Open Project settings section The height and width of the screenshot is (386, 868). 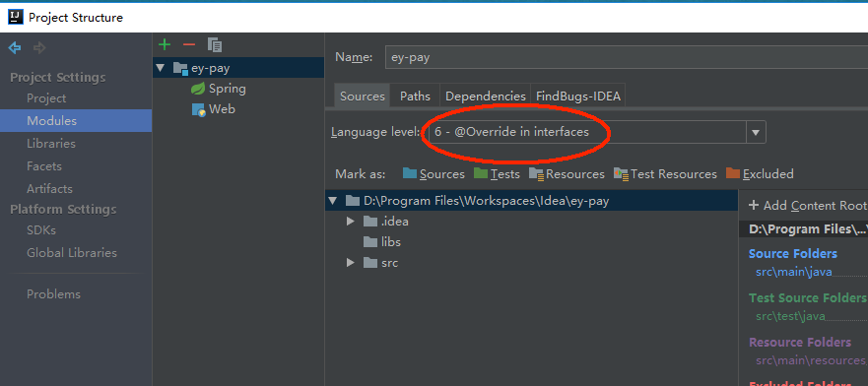(46, 98)
